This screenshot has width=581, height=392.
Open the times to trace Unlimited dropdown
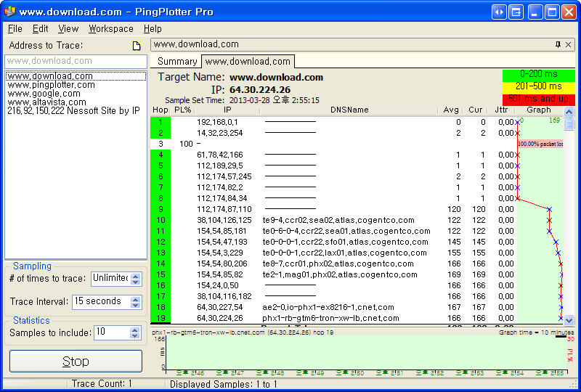(136, 279)
